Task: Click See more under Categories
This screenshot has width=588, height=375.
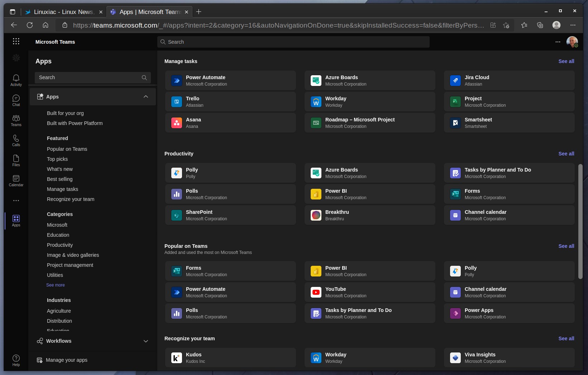Action: coord(55,285)
